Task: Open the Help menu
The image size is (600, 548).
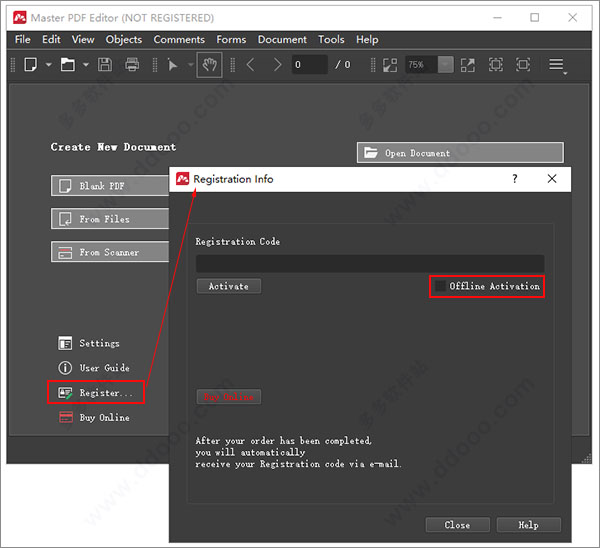Action: point(367,40)
